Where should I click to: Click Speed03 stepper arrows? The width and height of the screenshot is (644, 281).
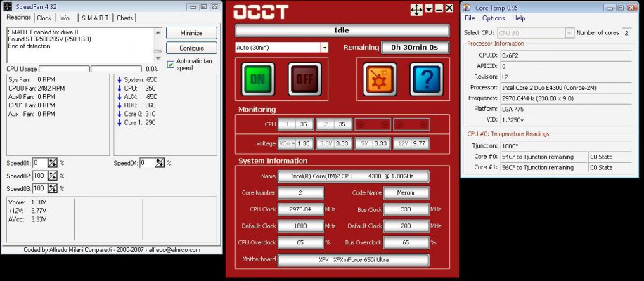point(53,188)
